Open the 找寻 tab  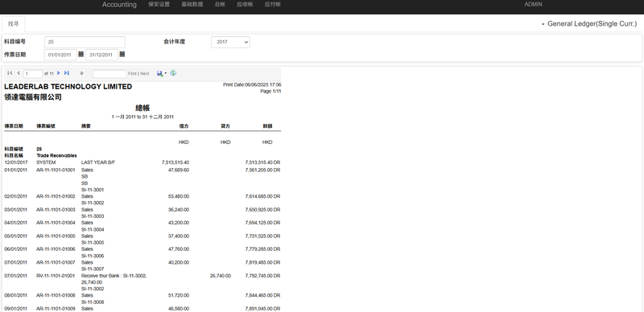click(13, 24)
